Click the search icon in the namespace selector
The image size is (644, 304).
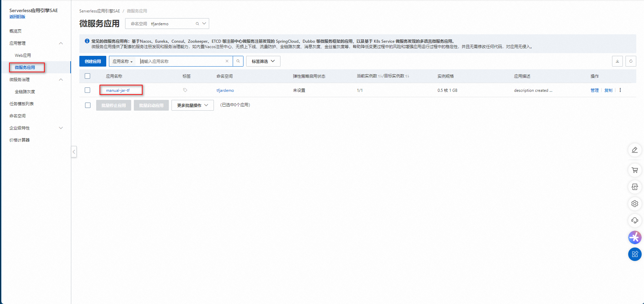[x=197, y=24]
